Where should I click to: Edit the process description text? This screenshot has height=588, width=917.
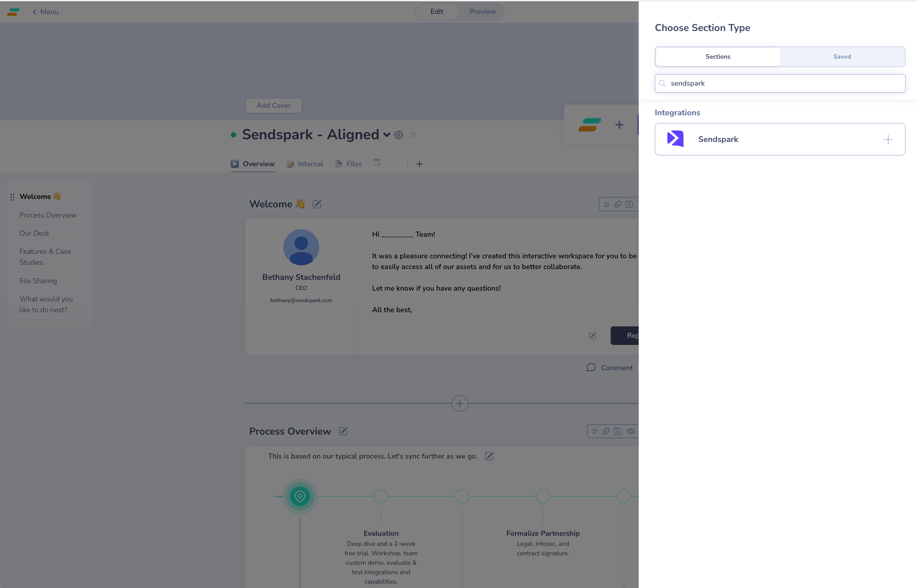[490, 456]
